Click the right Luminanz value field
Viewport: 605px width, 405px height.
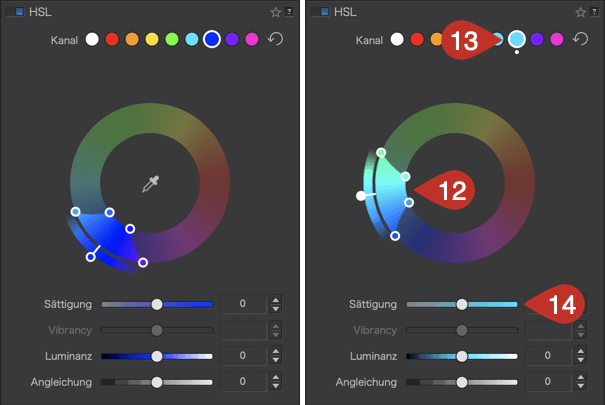(548, 356)
